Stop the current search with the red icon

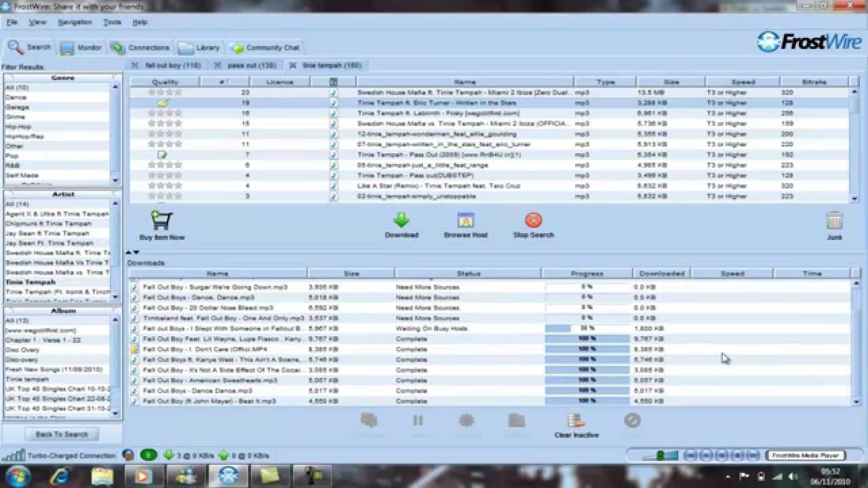click(534, 220)
